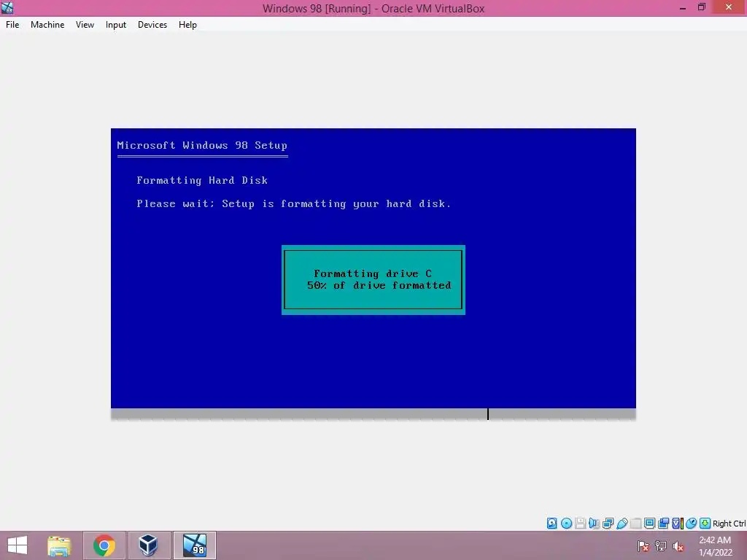The width and height of the screenshot is (747, 560).
Task: Click the 'Microsoft Windows 98 Setup' heading
Action: 202,145
